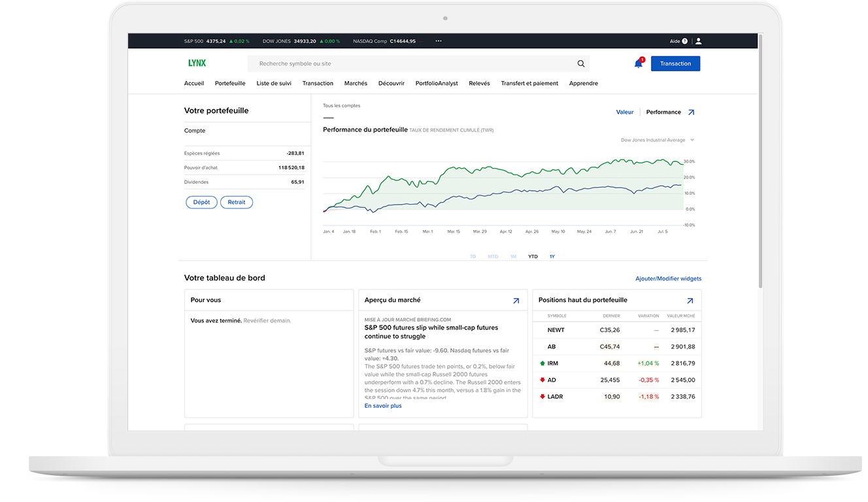Open the Relevés menu
Image resolution: width=868 pixels, height=502 pixels.
pos(479,84)
